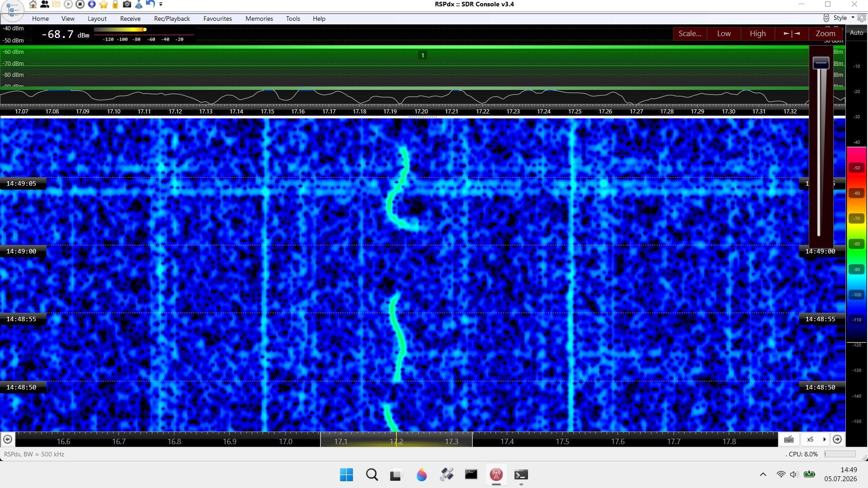Open the Receive ribbon tab
Screen dimensions: 868x488
(130, 19)
